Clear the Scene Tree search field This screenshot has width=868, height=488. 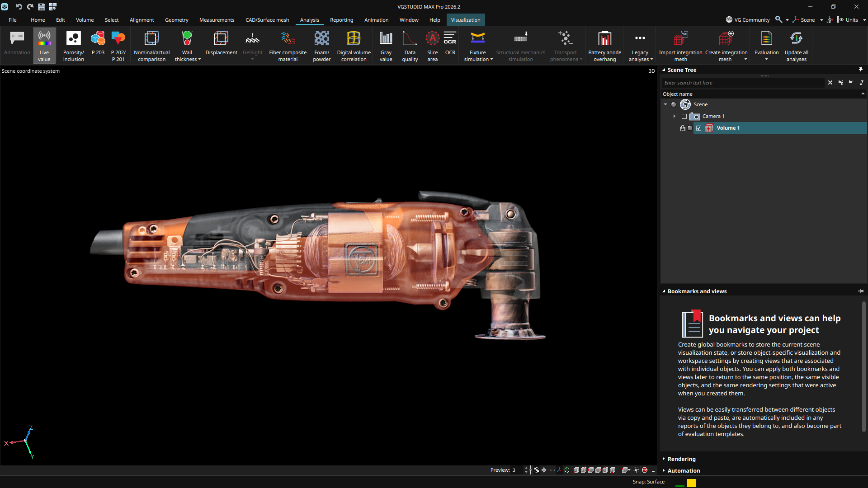click(830, 83)
